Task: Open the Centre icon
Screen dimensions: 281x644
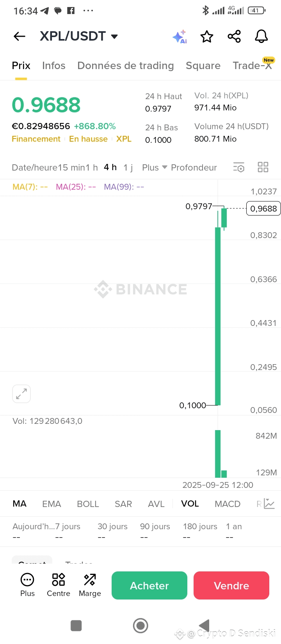Action: coord(59,585)
